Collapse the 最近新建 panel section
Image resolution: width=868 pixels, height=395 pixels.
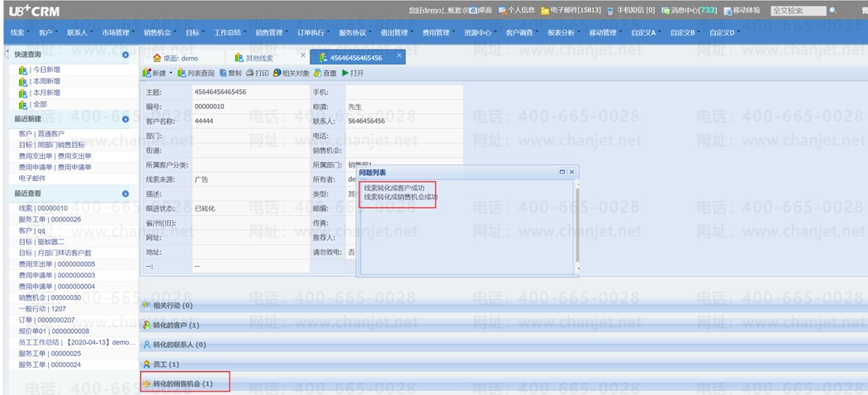[126, 119]
